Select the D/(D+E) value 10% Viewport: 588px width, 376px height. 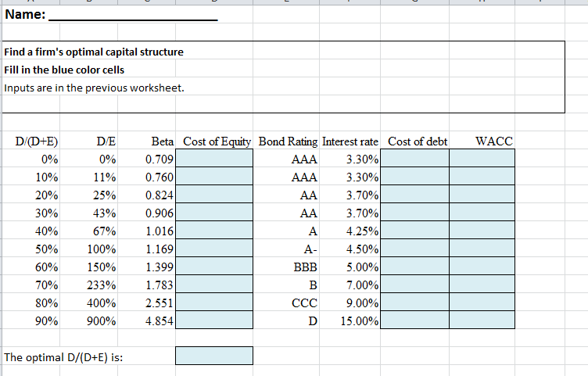(47, 177)
